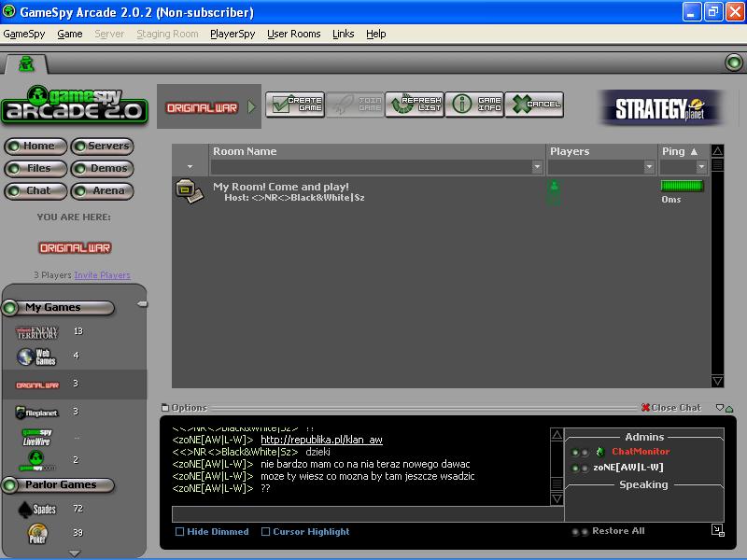Screen dimensions: 747x560
Task: Click the Create Game button
Action: [295, 105]
